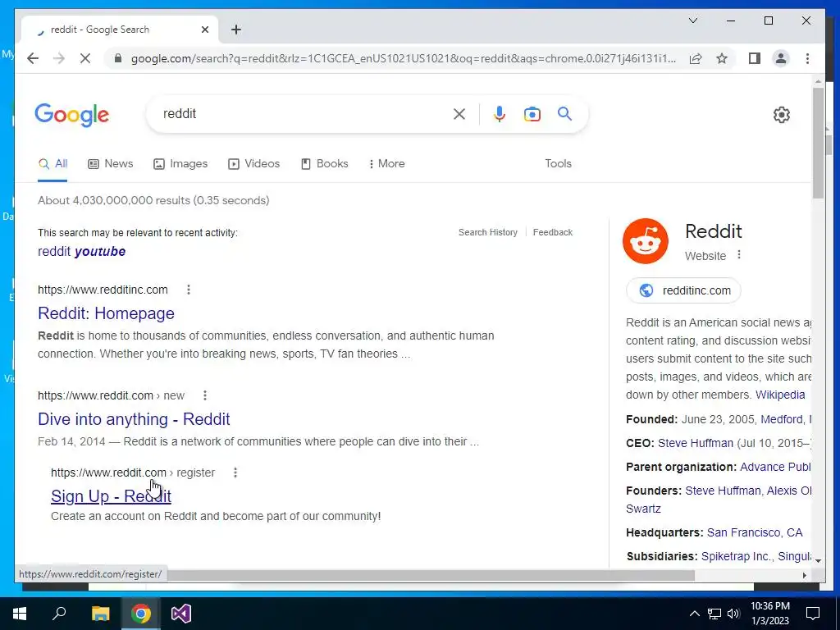
Task: Stop page loading with X button
Action: point(85,58)
